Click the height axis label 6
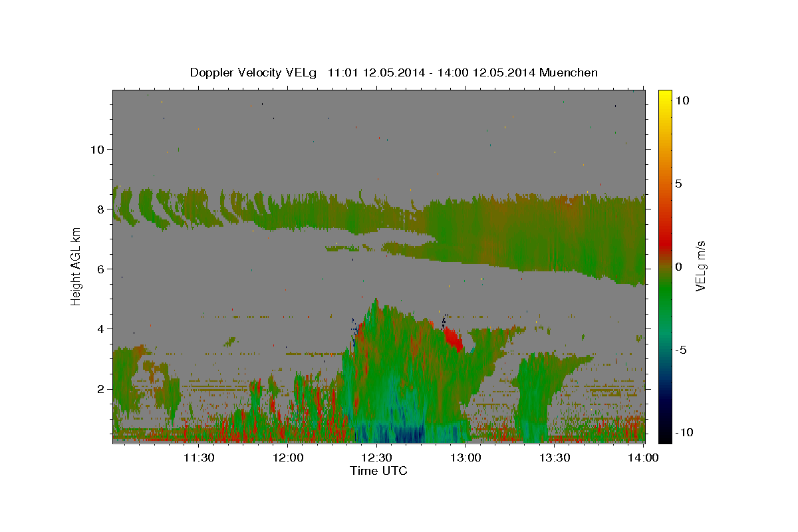 pyautogui.click(x=100, y=269)
